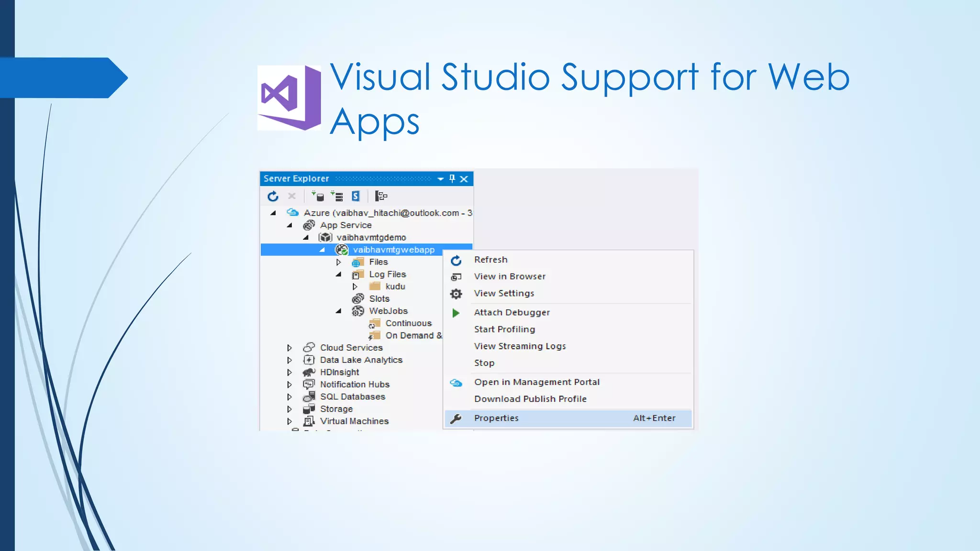Screen dimensions: 980x551
Task: Collapse the Azure account node
Action: point(273,213)
